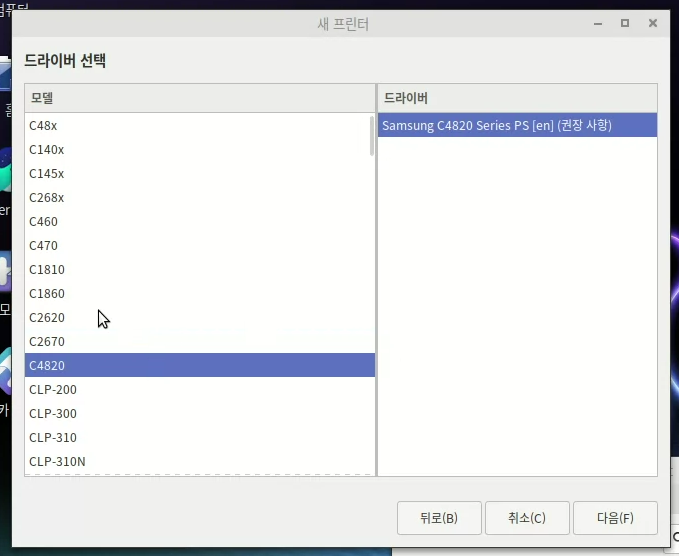This screenshot has width=679, height=556.
Task: Choose the C145x model
Action: [x=200, y=174]
